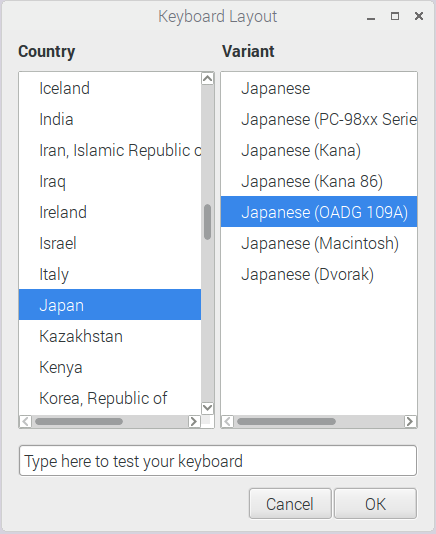This screenshot has height=534, width=436.
Task: Click the Variant list scroll-left arrow
Action: pos(228,421)
